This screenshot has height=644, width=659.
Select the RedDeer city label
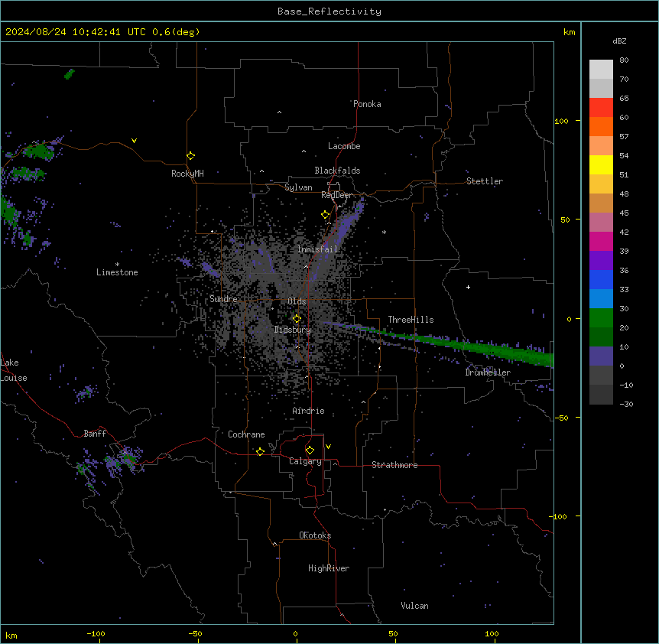click(x=336, y=195)
